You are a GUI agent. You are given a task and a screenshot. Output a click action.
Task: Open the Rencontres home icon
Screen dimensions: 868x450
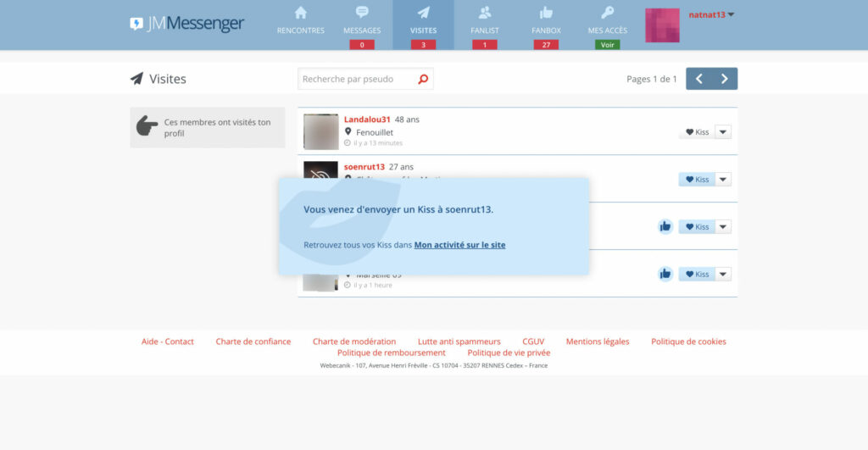click(x=301, y=12)
